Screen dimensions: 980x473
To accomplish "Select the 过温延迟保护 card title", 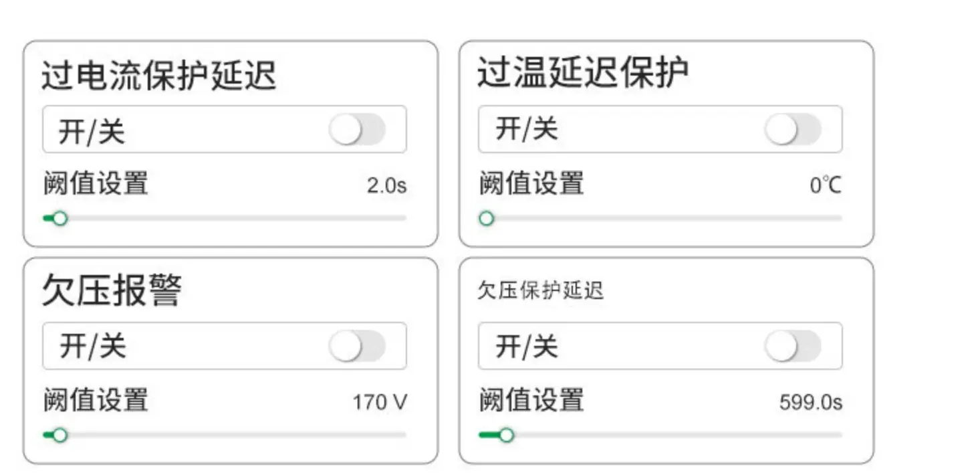I will coord(582,73).
